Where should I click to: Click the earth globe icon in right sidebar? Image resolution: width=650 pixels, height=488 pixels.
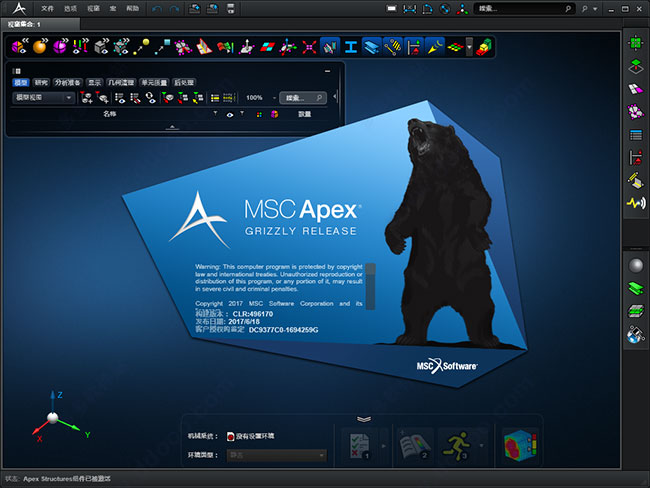point(635,335)
